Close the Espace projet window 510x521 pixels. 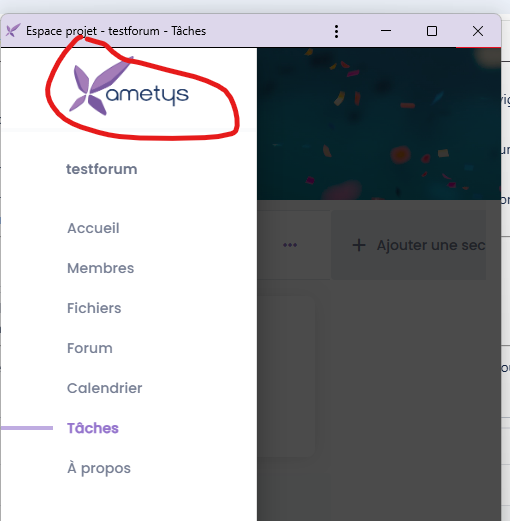point(478,31)
